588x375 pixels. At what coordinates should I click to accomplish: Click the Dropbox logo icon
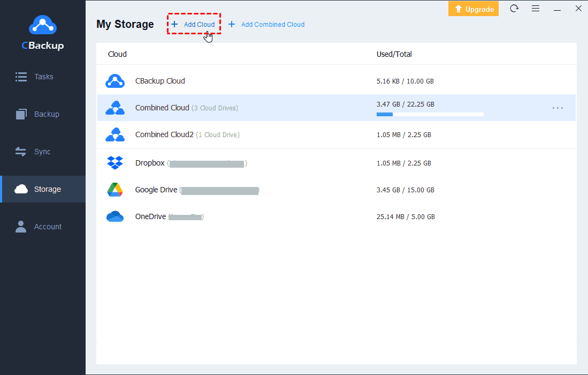pyautogui.click(x=115, y=163)
